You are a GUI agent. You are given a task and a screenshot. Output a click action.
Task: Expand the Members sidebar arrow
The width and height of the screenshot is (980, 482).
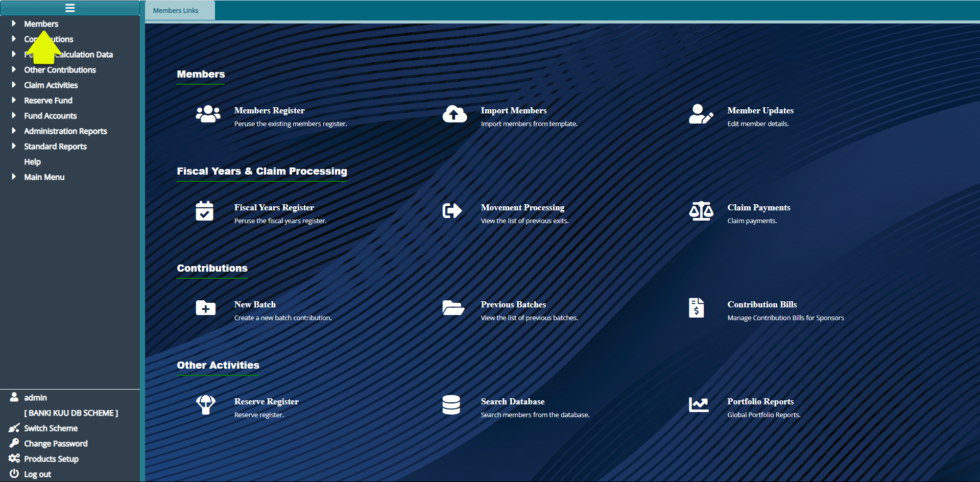[14, 23]
